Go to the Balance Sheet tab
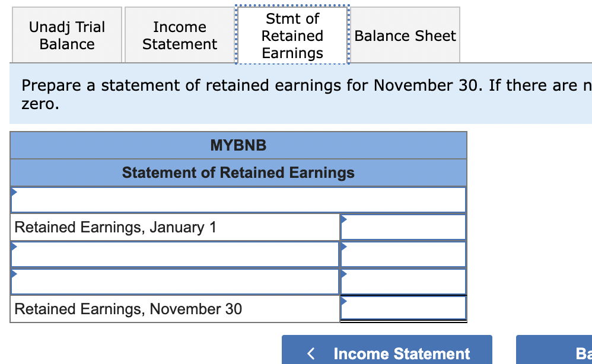This screenshot has width=592, height=364. point(405,35)
